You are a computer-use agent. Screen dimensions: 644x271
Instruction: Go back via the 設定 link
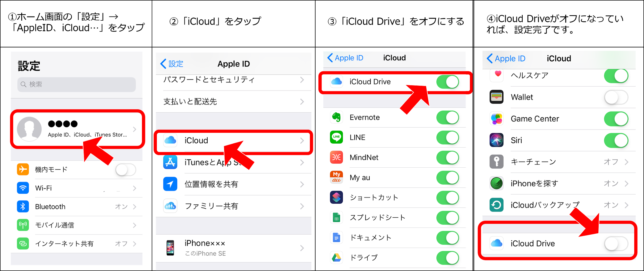coord(172,64)
